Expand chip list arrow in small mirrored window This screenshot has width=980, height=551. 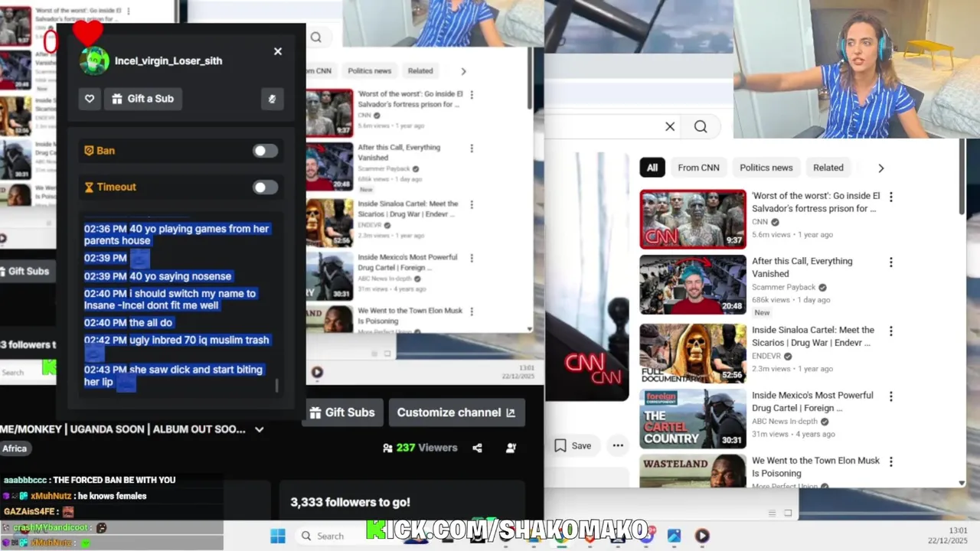[x=463, y=71]
